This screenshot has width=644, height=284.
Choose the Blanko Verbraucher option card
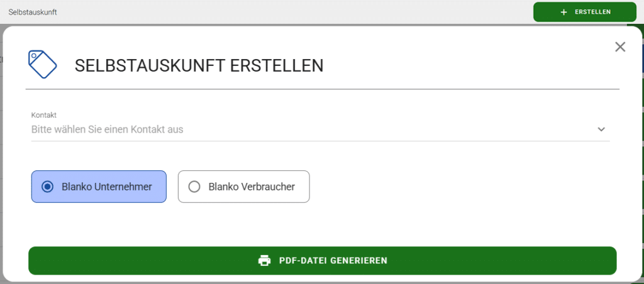243,187
